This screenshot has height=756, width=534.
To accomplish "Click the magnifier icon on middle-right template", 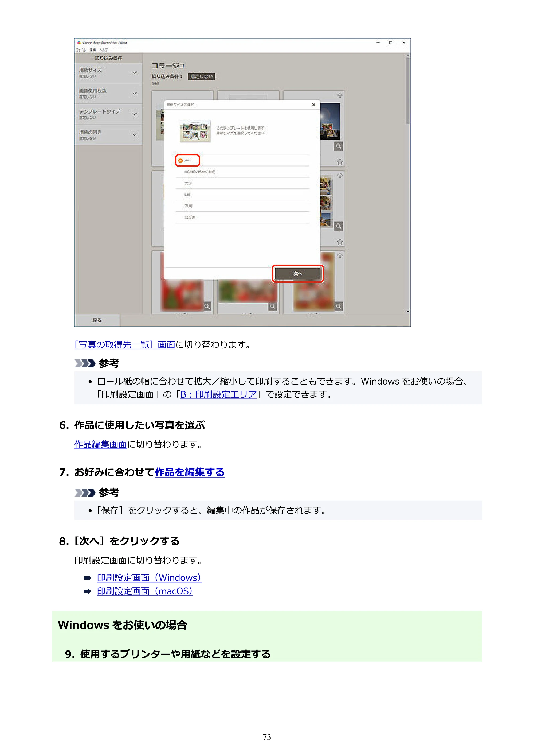I will (x=338, y=227).
